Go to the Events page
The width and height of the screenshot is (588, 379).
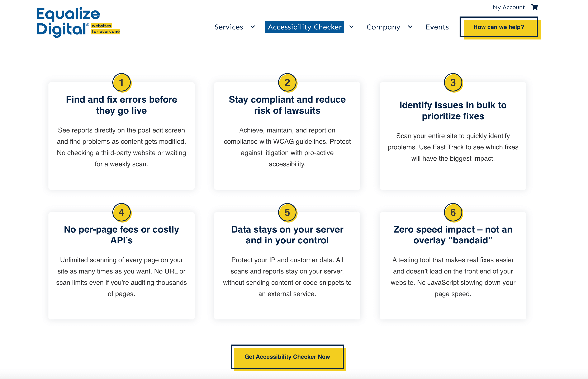[x=437, y=27]
